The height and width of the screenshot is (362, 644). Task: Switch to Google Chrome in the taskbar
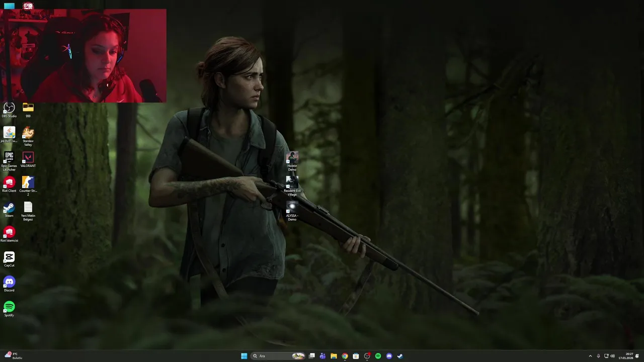pos(345,356)
